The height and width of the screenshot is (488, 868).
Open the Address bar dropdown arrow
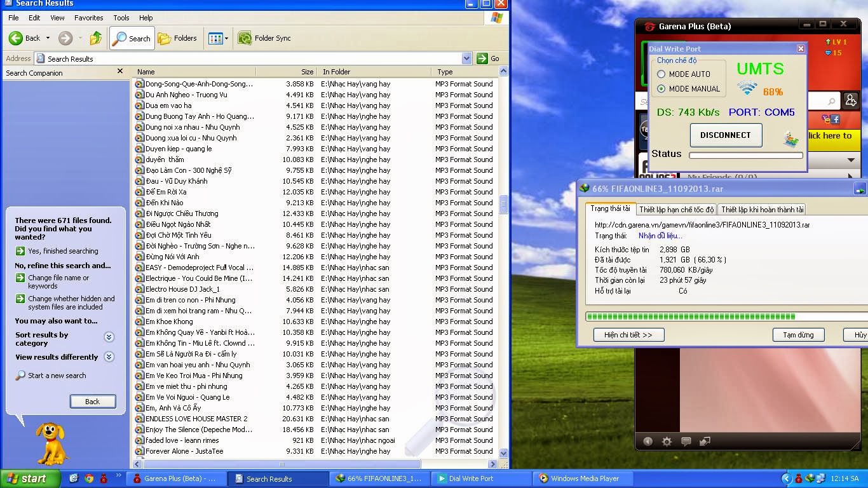tap(466, 58)
